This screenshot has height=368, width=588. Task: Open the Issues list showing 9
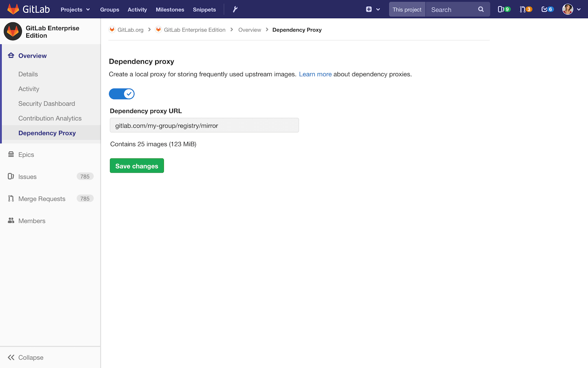coord(504,9)
